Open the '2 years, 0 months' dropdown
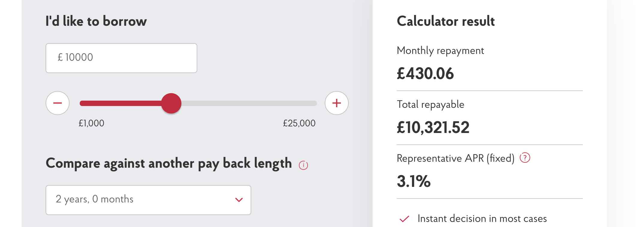This screenshot has height=227, width=644. (x=148, y=200)
